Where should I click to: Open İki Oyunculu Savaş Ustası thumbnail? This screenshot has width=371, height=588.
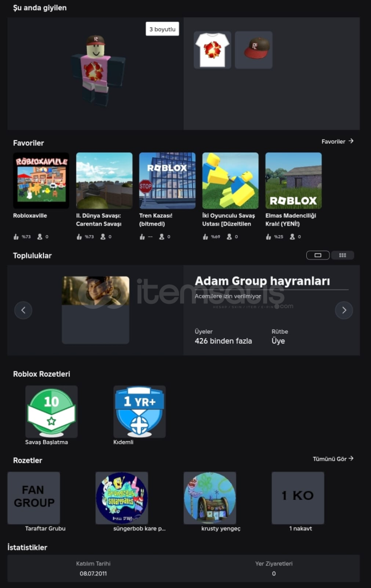(231, 180)
